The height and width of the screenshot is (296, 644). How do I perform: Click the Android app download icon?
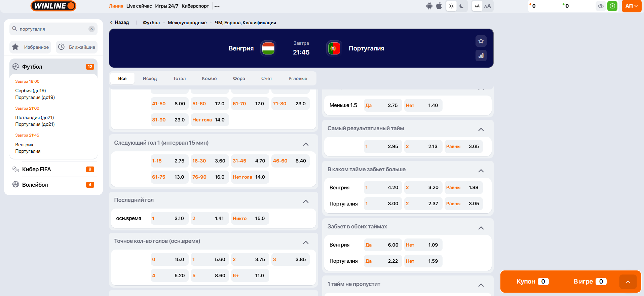429,6
